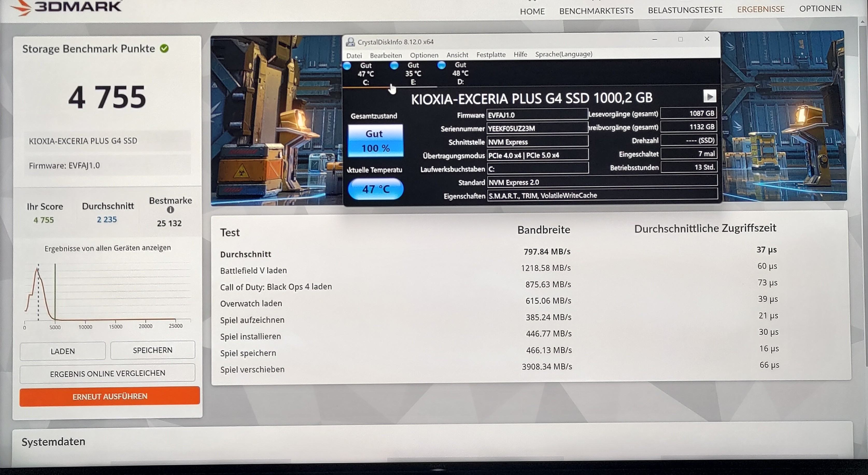Click the next disk arrow button
The image size is (868, 475).
pyautogui.click(x=710, y=96)
